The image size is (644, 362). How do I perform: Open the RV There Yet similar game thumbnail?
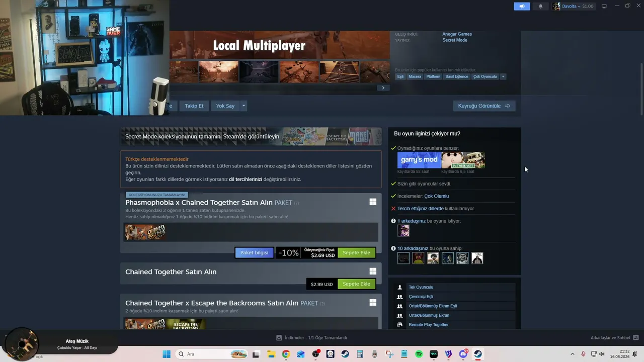pos(463,160)
